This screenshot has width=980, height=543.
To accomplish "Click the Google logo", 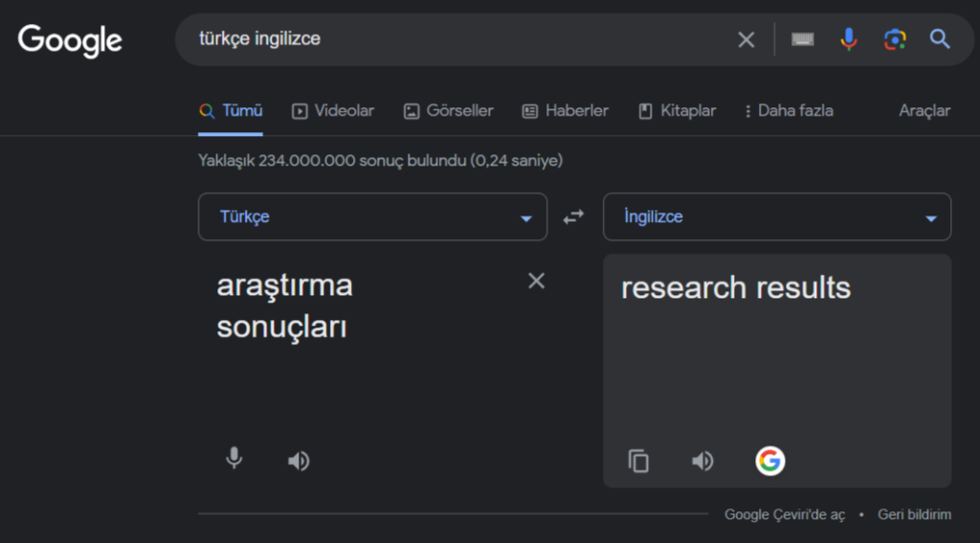I will coord(70,40).
